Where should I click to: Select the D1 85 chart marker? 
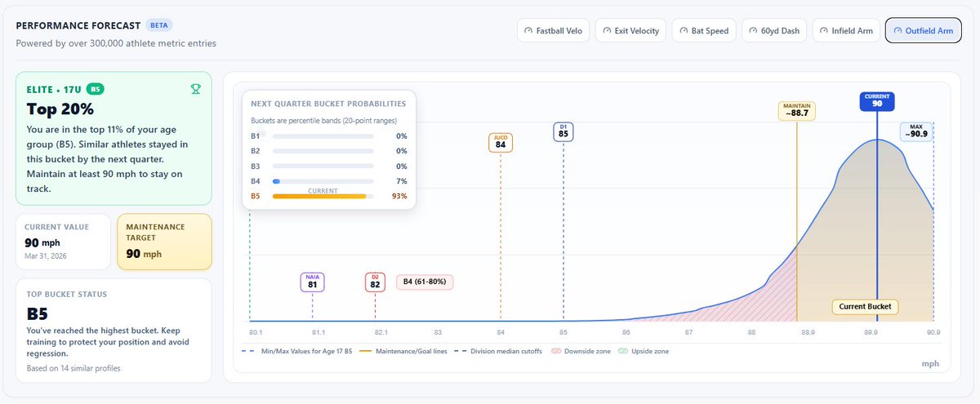pyautogui.click(x=563, y=131)
